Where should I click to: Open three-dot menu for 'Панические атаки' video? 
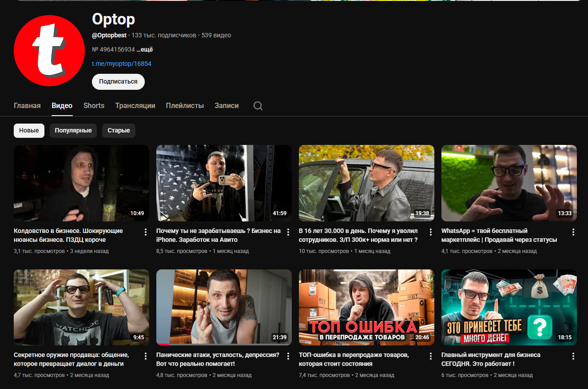pos(288,356)
